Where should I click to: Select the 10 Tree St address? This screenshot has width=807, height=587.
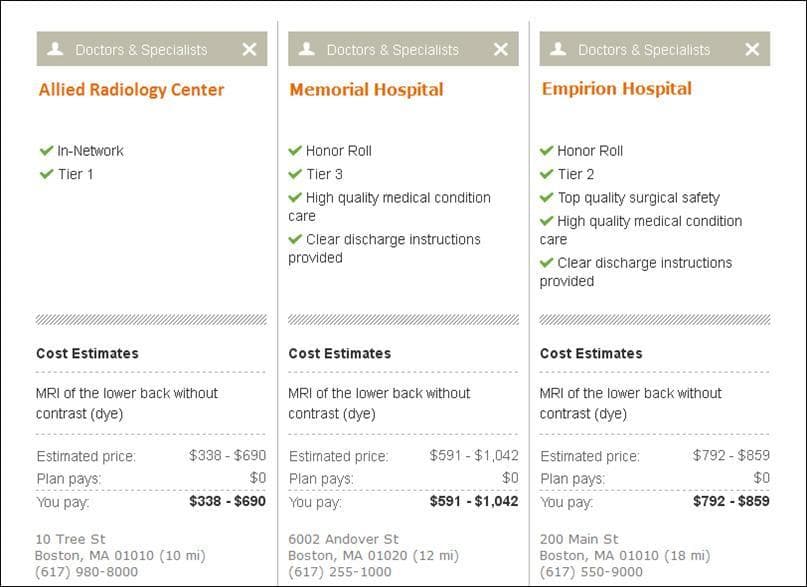point(70,539)
